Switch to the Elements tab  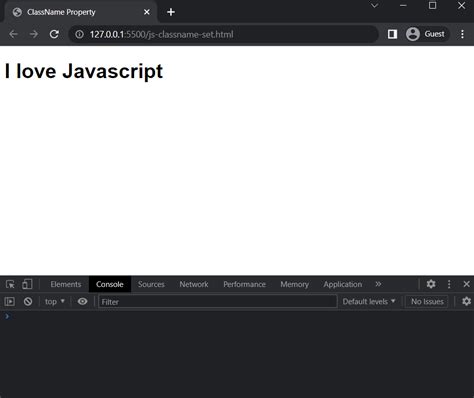click(x=66, y=284)
